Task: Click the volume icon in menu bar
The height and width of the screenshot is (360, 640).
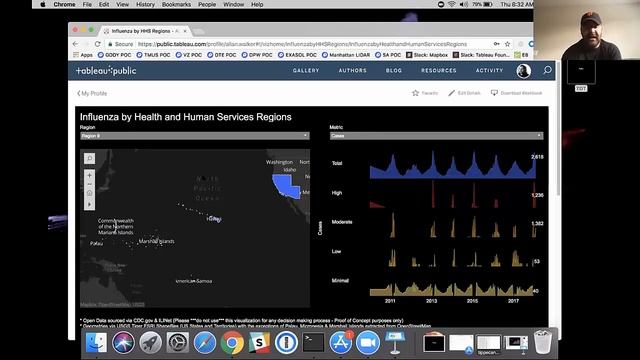Action: 464,4
